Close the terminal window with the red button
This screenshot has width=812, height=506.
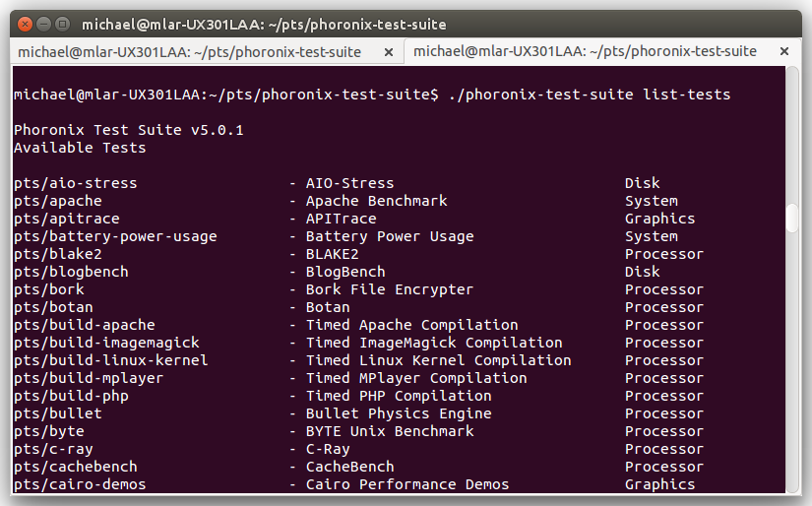tap(25, 24)
